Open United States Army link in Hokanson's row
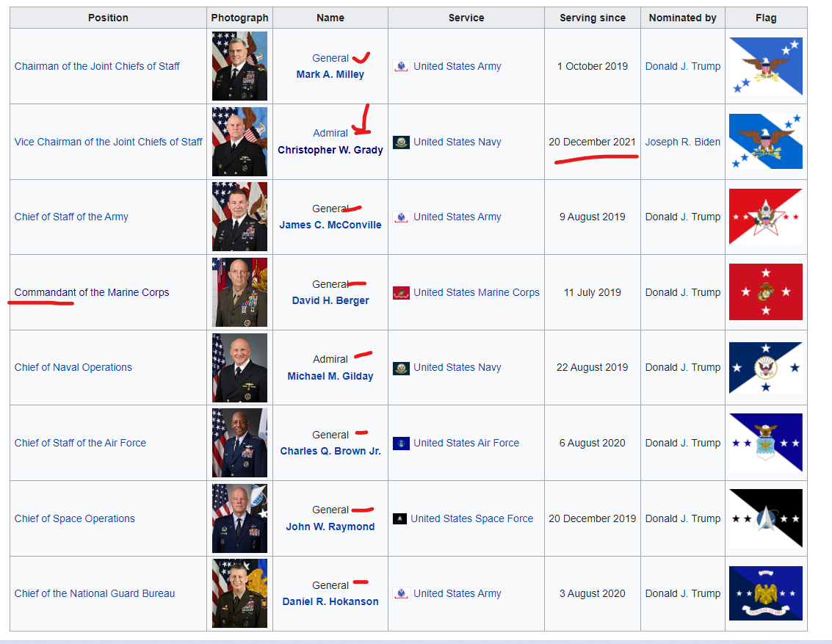The height and width of the screenshot is (644, 832). pyautogui.click(x=457, y=593)
